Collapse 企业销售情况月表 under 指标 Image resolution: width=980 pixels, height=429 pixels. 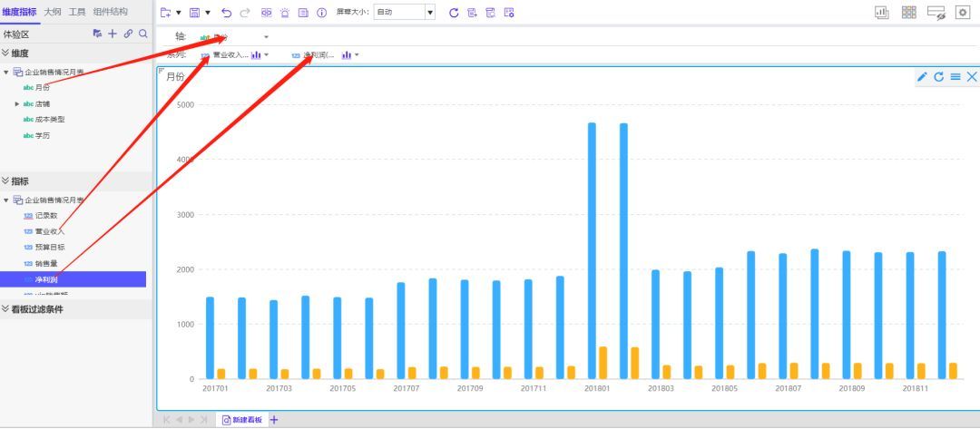pos(6,200)
